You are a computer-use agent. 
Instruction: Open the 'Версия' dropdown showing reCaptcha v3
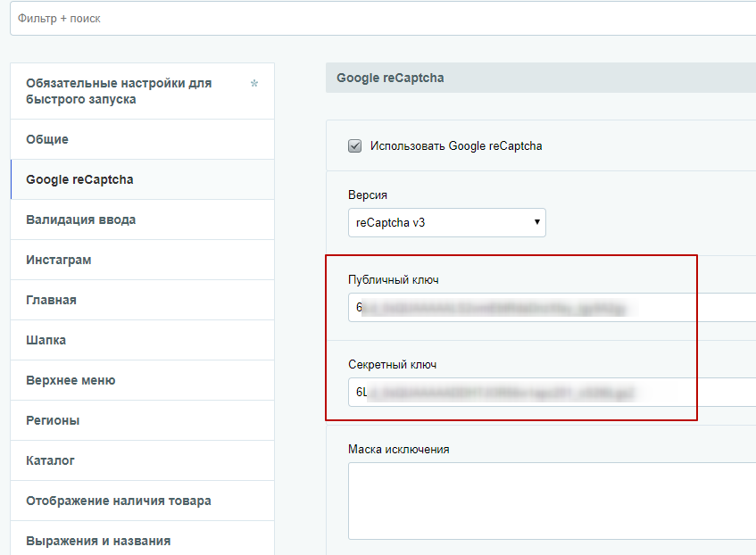447,222
